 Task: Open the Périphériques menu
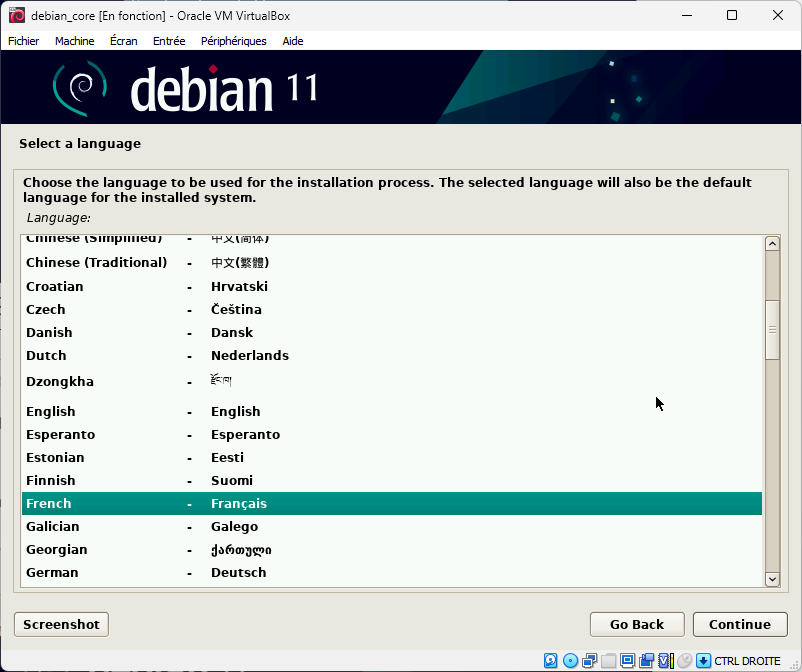(234, 41)
